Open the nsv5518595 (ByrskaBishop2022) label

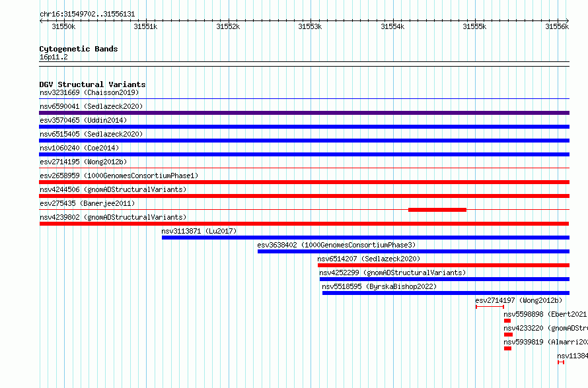tap(379, 286)
